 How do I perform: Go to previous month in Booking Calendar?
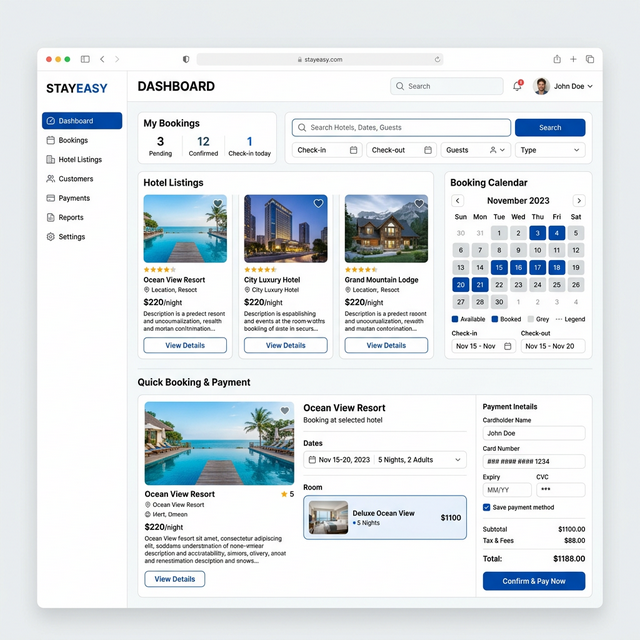[x=458, y=200]
